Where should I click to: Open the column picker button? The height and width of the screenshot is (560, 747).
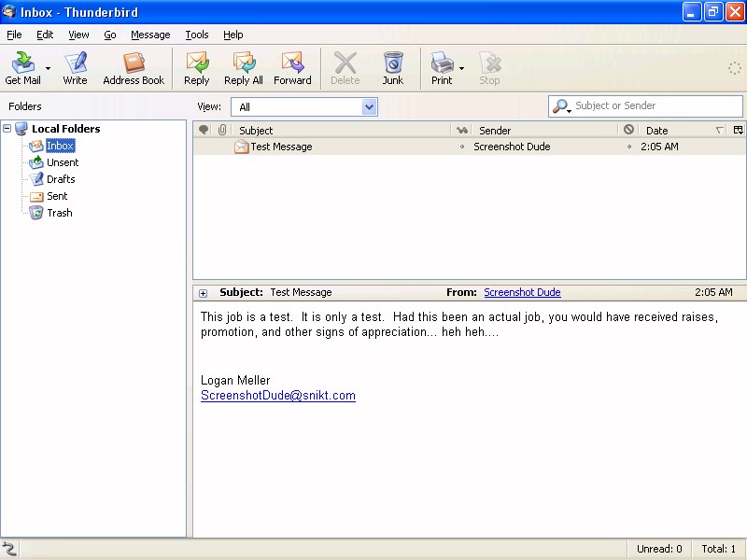[x=738, y=130]
